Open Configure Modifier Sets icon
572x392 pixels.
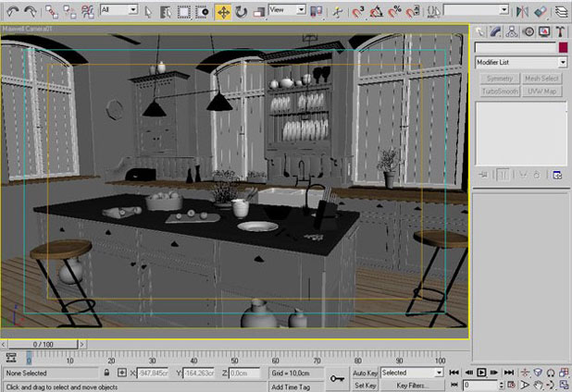click(x=557, y=175)
